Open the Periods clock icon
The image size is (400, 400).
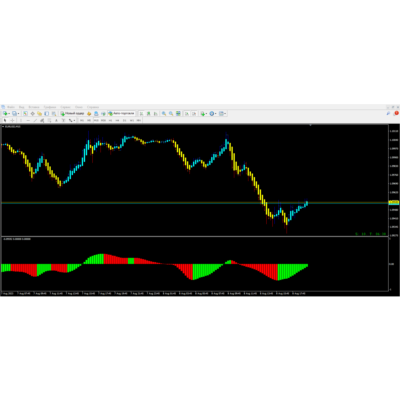[212, 114]
